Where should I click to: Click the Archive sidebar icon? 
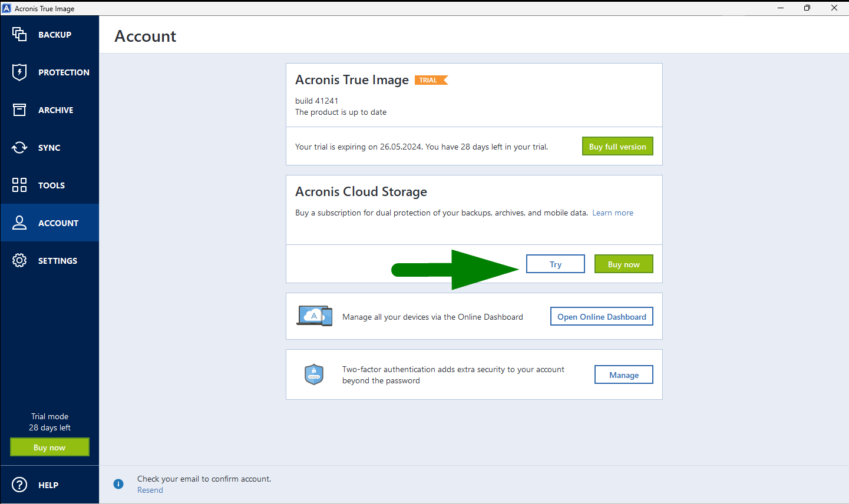point(19,110)
